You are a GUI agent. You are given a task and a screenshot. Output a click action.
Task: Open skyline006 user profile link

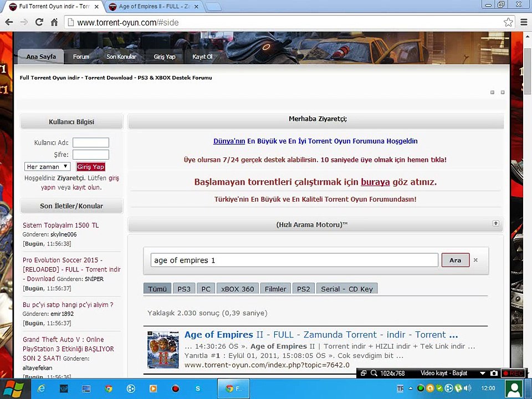[x=63, y=234]
